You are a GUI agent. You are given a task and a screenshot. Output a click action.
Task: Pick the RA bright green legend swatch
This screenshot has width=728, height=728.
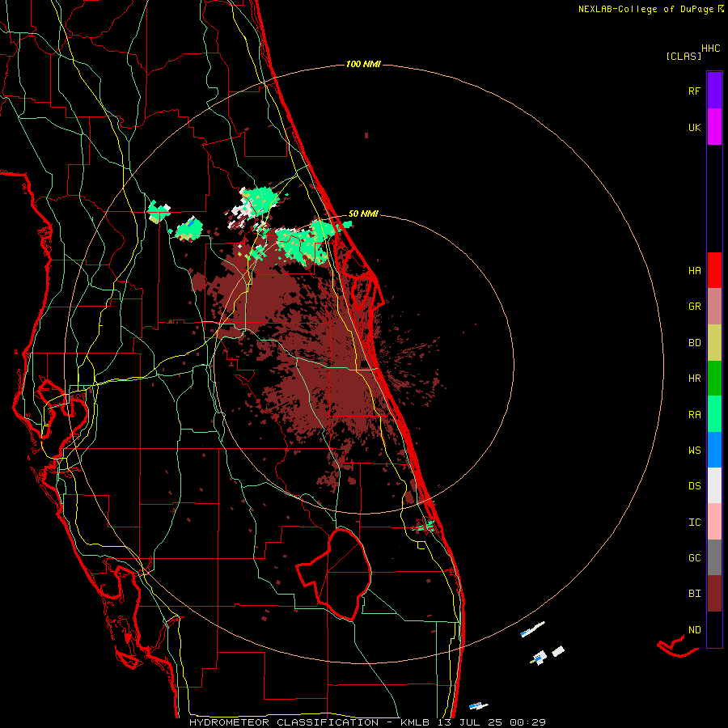[x=714, y=414]
